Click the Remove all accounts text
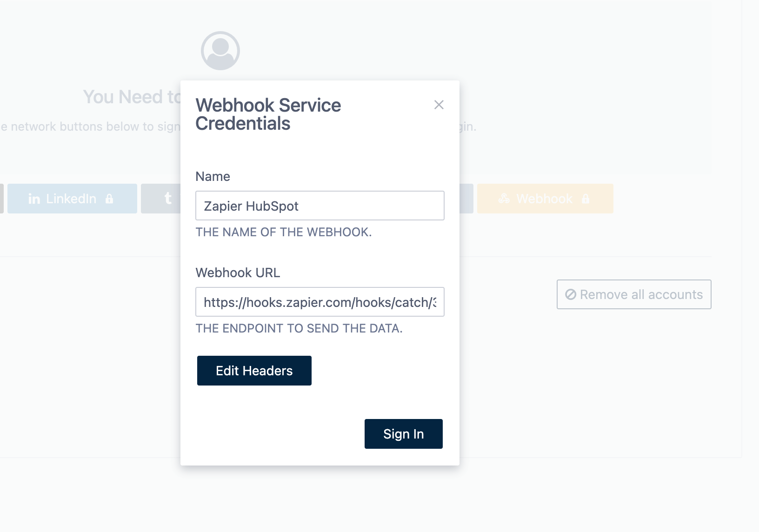The height and width of the screenshot is (532, 759). coord(641,295)
